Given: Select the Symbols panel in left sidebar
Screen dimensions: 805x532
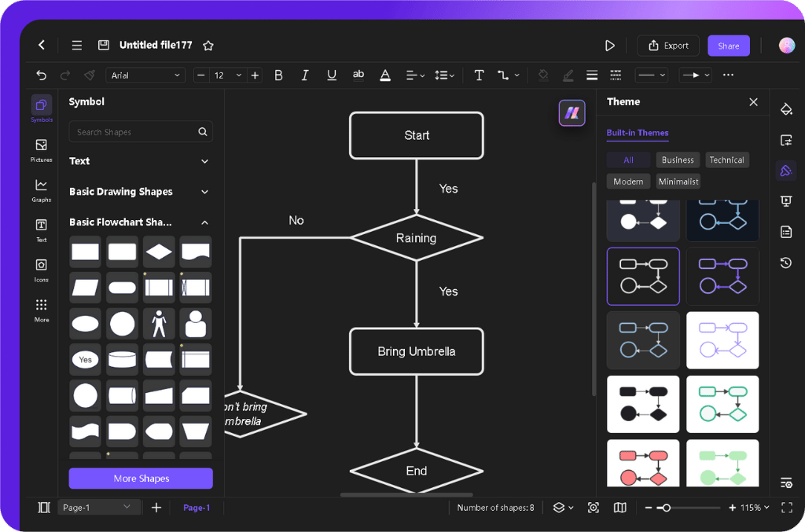Looking at the screenshot, I should coord(41,108).
